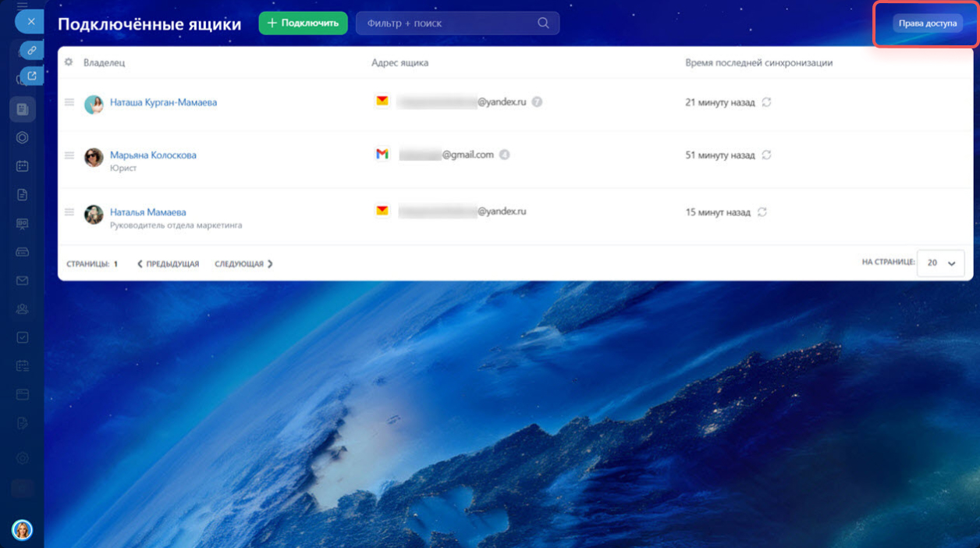Image resolution: width=980 pixels, height=548 pixels.
Task: Go to the "Следующая" page
Action: pyautogui.click(x=243, y=265)
